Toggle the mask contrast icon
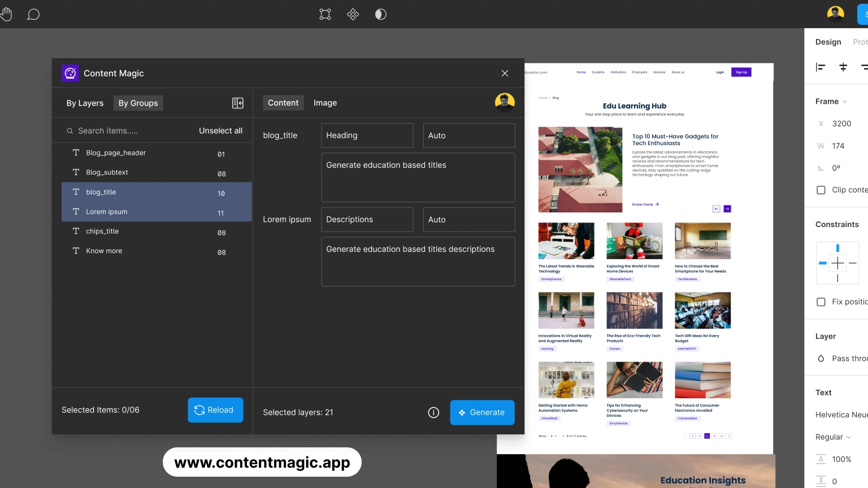The height and width of the screenshot is (488, 868). (381, 14)
